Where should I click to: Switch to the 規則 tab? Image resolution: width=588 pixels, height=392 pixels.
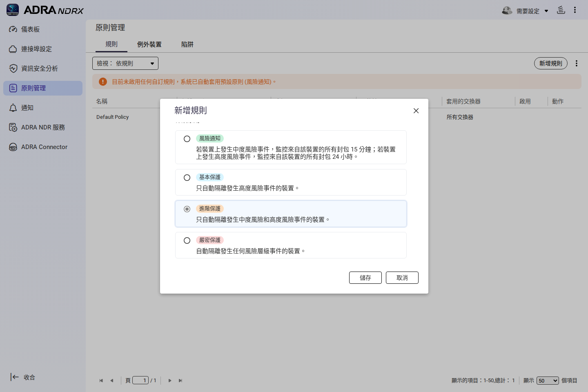[111, 44]
